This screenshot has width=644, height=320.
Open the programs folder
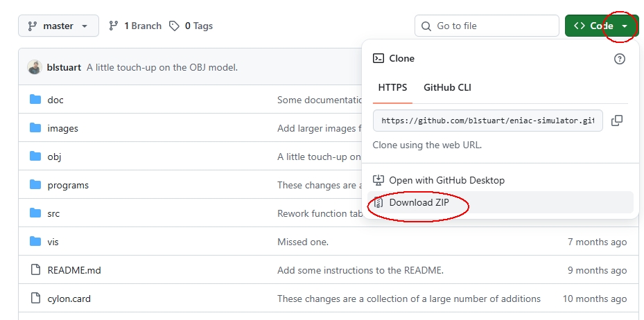click(68, 185)
